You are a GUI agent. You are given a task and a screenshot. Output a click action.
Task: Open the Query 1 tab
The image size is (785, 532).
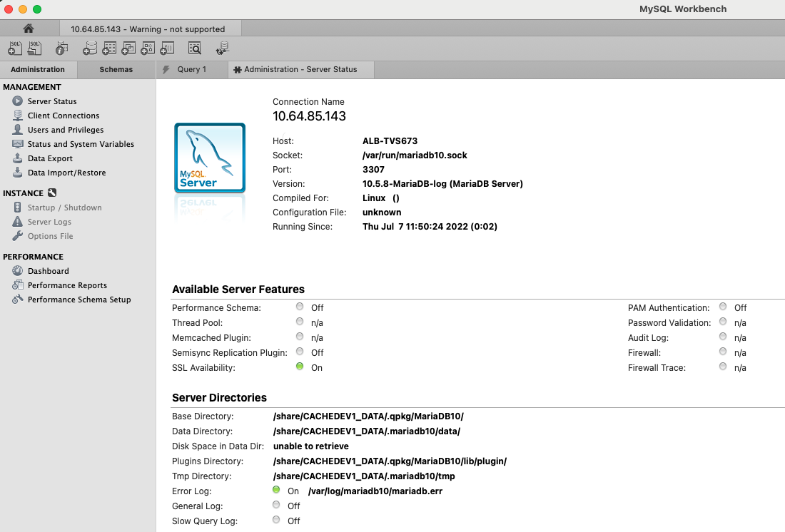pyautogui.click(x=192, y=70)
